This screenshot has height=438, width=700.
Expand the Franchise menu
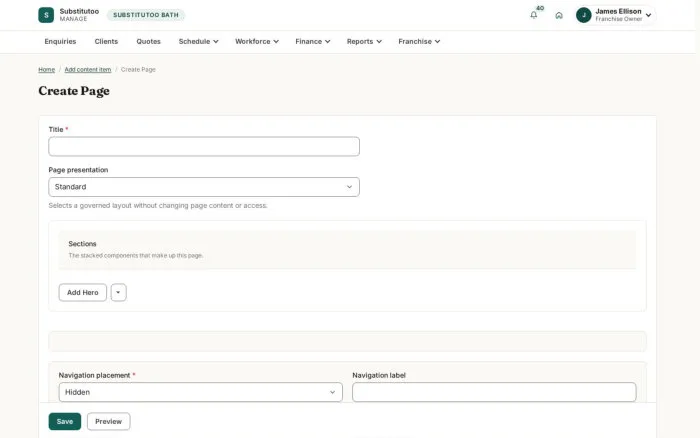pos(419,41)
